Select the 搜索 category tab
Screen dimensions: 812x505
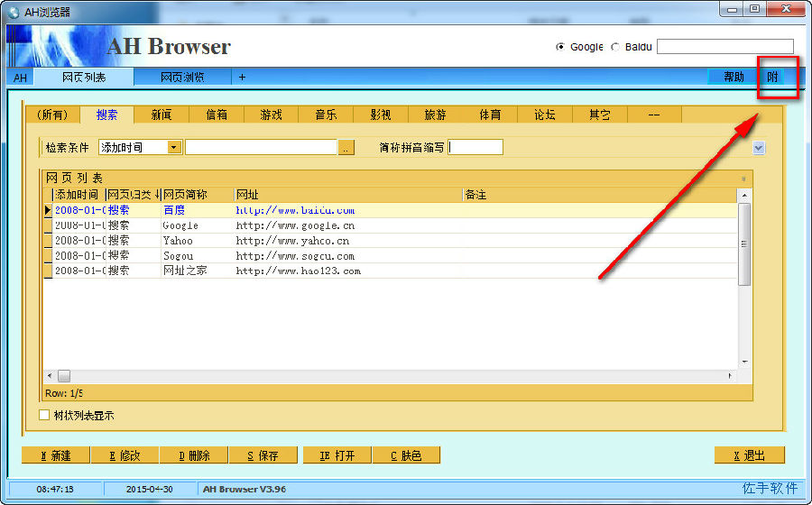point(106,115)
